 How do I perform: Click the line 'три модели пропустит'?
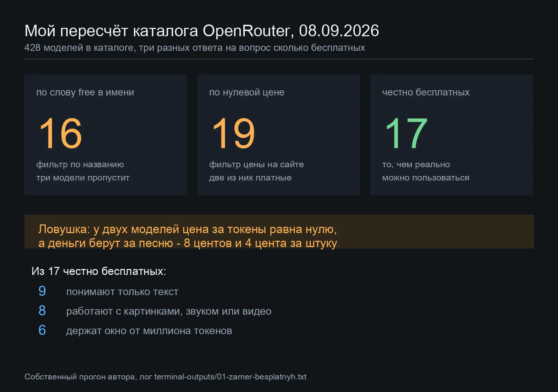[83, 178]
